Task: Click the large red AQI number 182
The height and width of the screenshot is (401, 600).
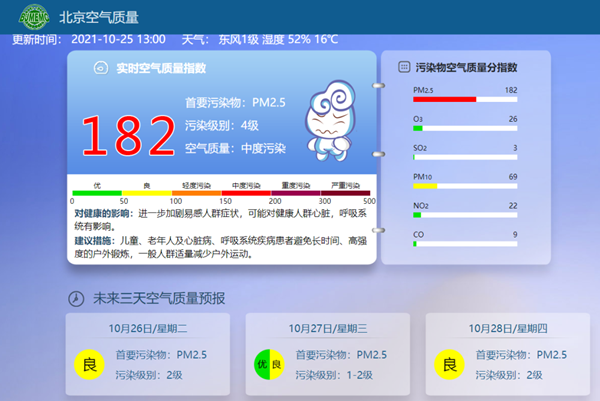Action: (129, 135)
